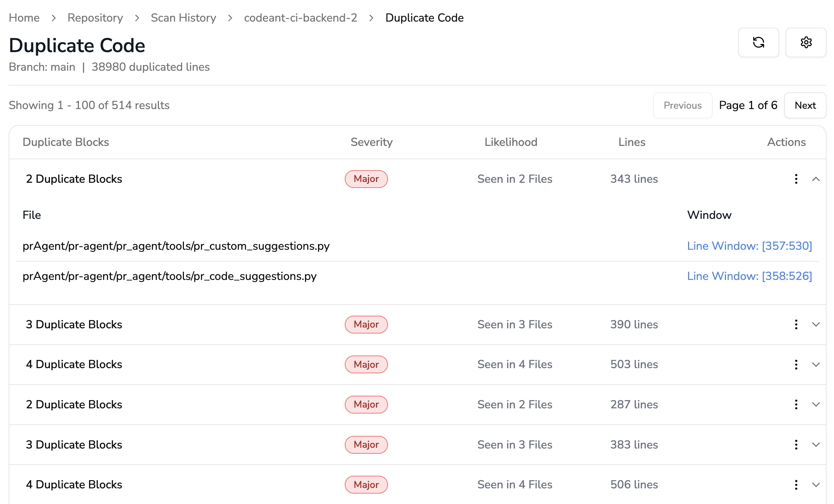The image size is (834, 504).
Task: Click the refresh scan icon
Action: click(x=759, y=42)
